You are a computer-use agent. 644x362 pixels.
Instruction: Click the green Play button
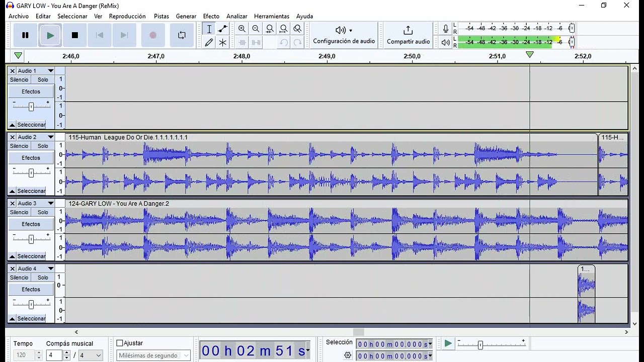pos(50,35)
